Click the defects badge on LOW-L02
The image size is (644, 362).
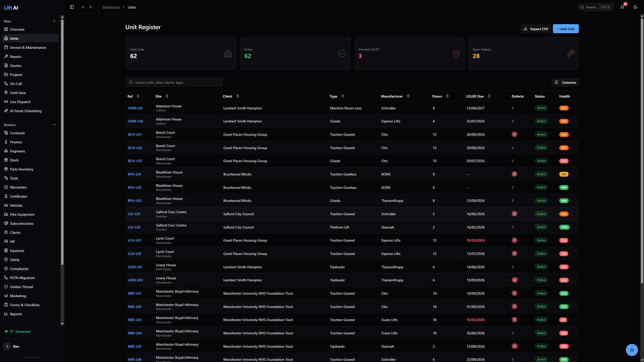point(514,280)
